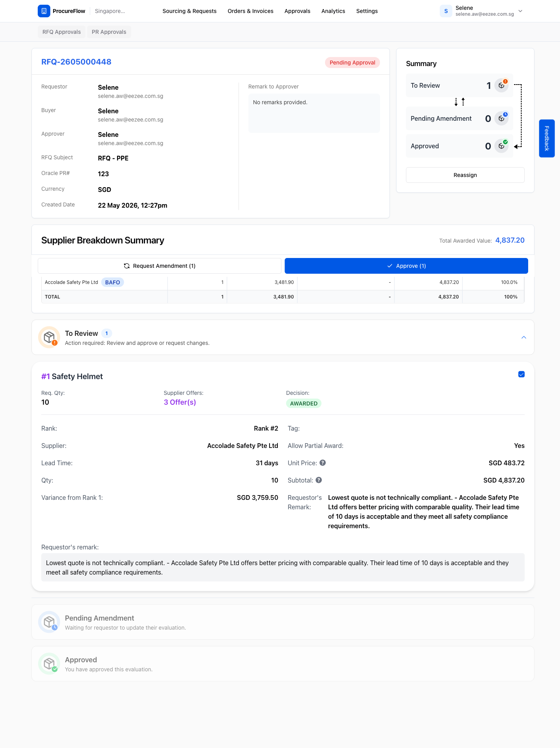Switch to the PR Approvals tab
Screen dimensions: 560x748
pos(109,32)
